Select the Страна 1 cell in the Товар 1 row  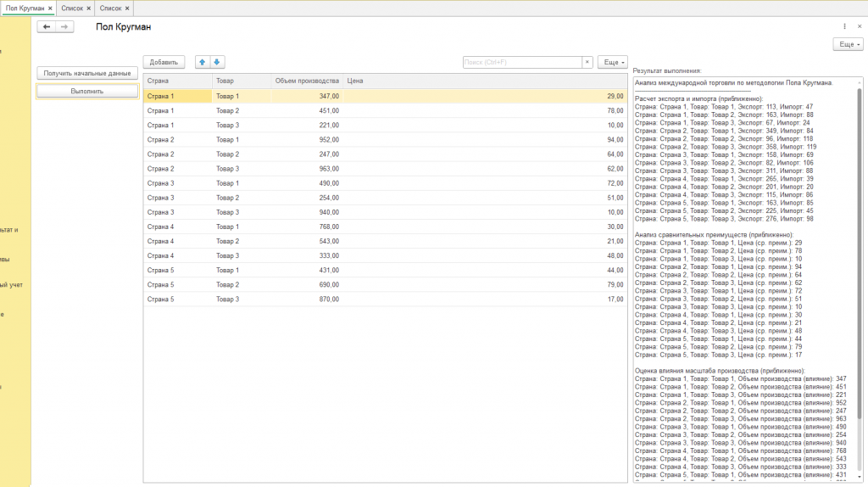(178, 96)
